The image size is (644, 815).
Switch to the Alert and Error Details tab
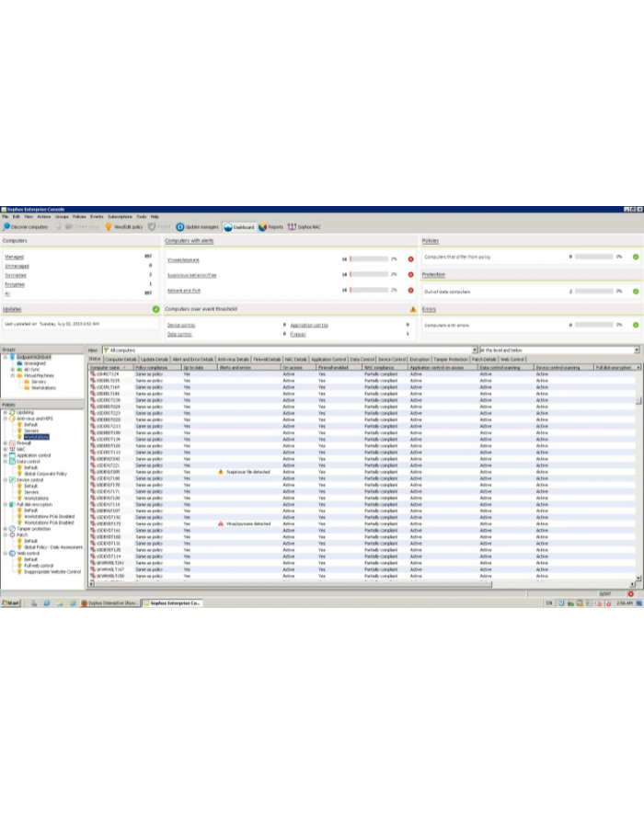193,360
